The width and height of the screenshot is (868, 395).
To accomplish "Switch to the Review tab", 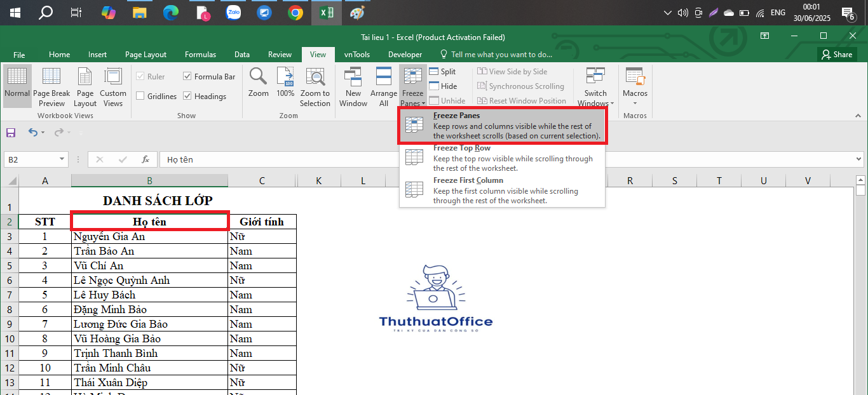I will pyautogui.click(x=280, y=55).
